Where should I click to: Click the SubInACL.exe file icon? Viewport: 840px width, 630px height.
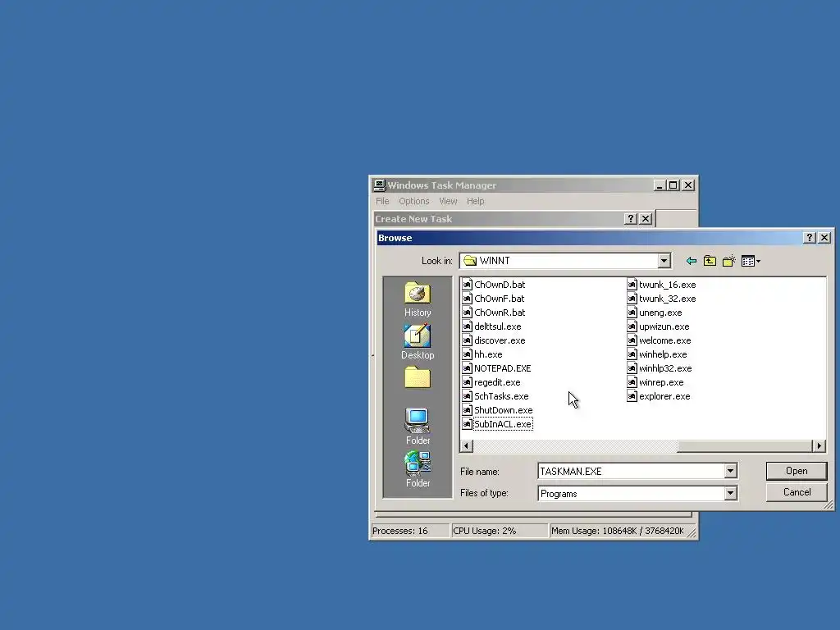(x=467, y=424)
